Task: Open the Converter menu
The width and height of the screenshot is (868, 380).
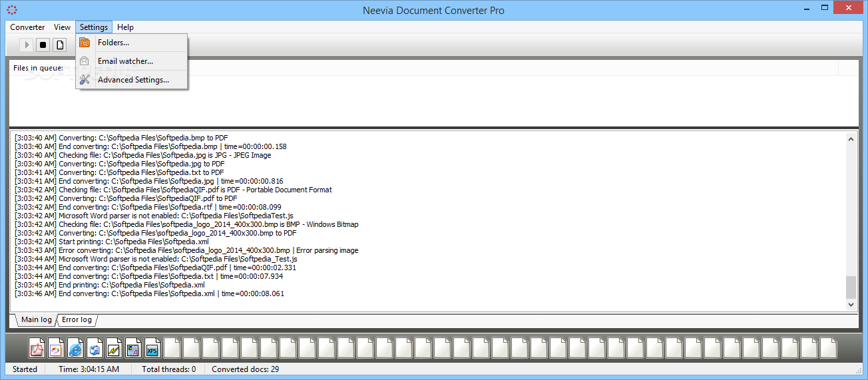Action: coord(27,27)
